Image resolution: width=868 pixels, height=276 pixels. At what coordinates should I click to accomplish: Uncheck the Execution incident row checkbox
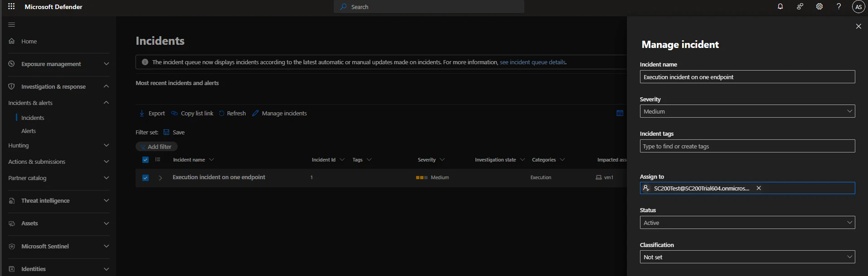pyautogui.click(x=145, y=178)
